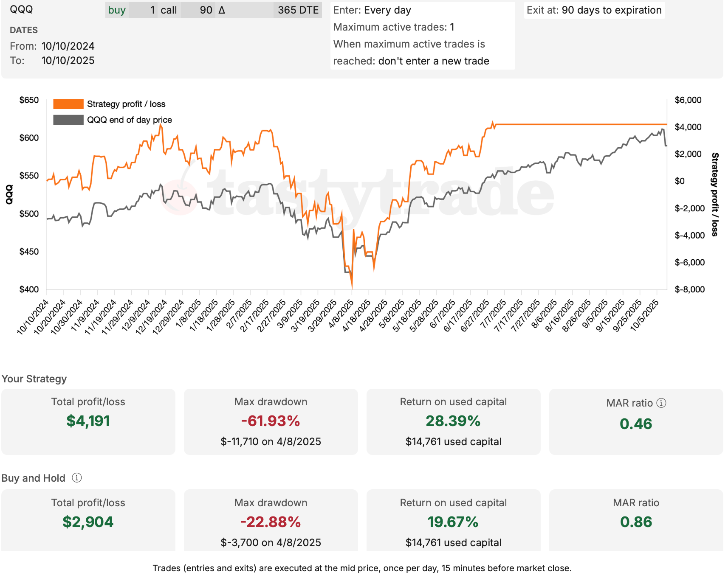The width and height of the screenshot is (728, 578).
Task: Open the don't enter a new trade option selector
Action: [x=434, y=61]
